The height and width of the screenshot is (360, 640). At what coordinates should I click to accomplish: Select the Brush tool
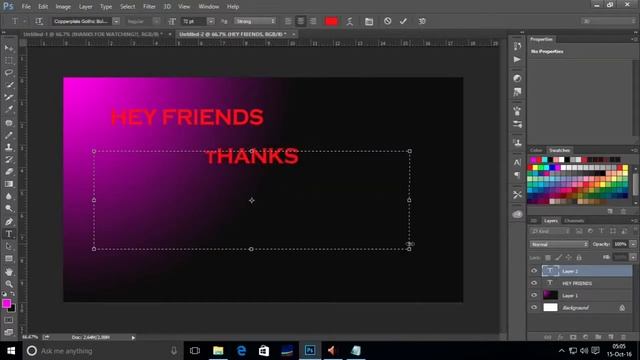(x=9, y=135)
